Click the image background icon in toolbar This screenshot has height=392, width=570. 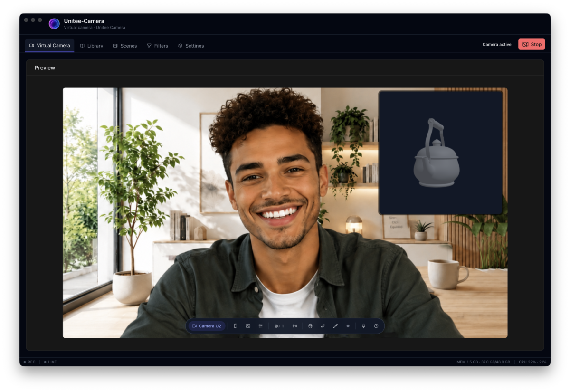coord(248,326)
